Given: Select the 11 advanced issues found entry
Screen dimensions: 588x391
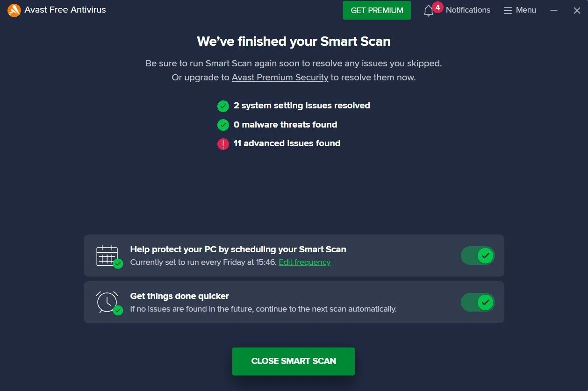Looking at the screenshot, I should click(287, 143).
